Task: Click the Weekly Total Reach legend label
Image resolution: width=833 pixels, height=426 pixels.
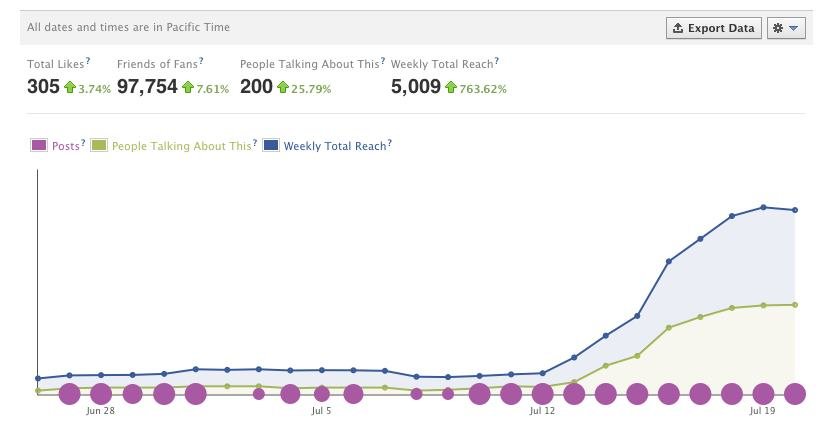Action: [x=334, y=146]
